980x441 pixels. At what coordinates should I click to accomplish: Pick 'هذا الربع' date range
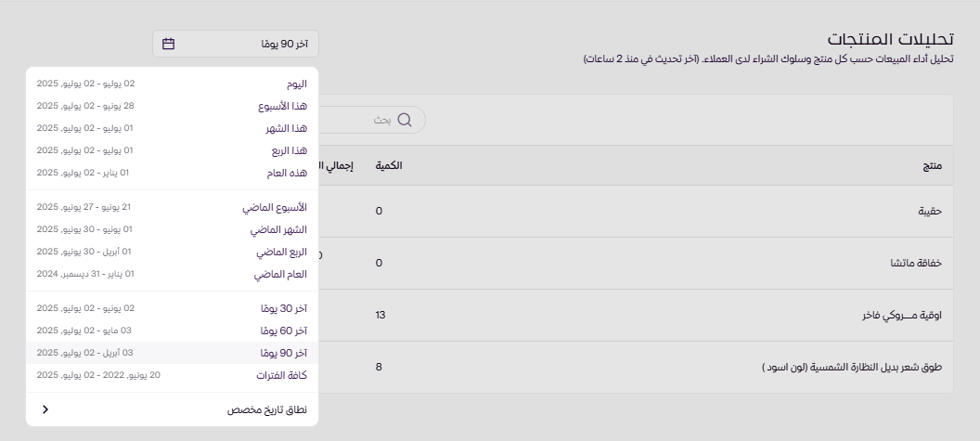pyautogui.click(x=172, y=150)
